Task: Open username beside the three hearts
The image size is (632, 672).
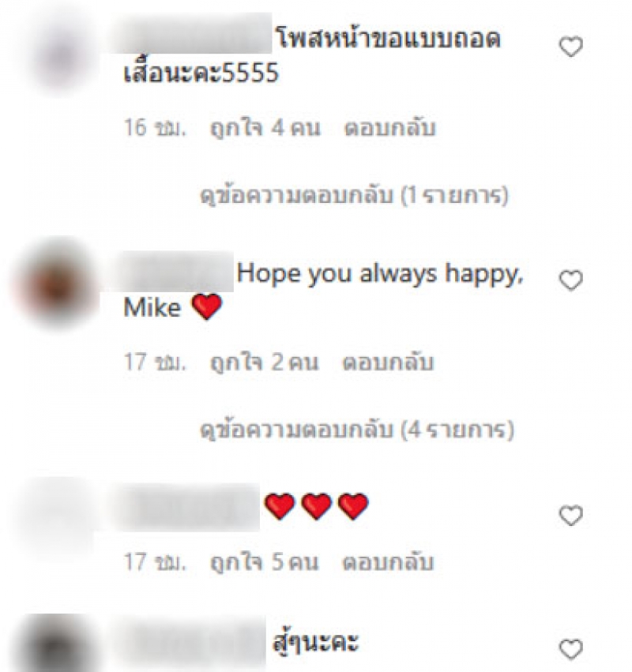Action: tap(186, 508)
